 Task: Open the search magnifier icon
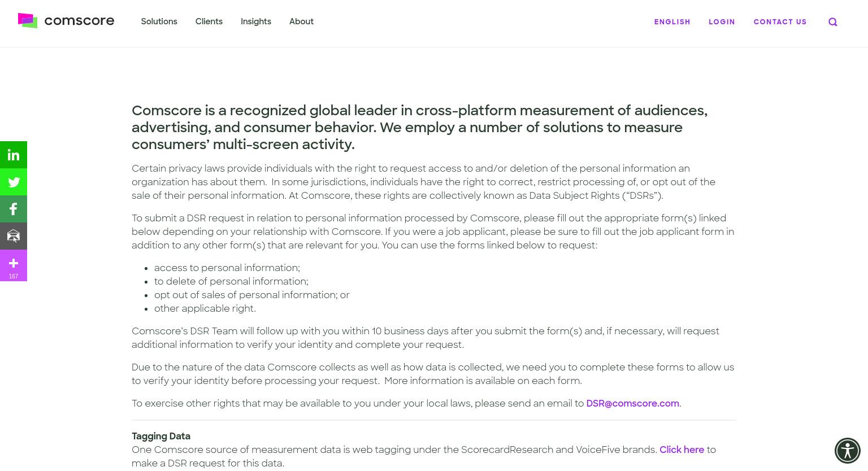tap(832, 22)
